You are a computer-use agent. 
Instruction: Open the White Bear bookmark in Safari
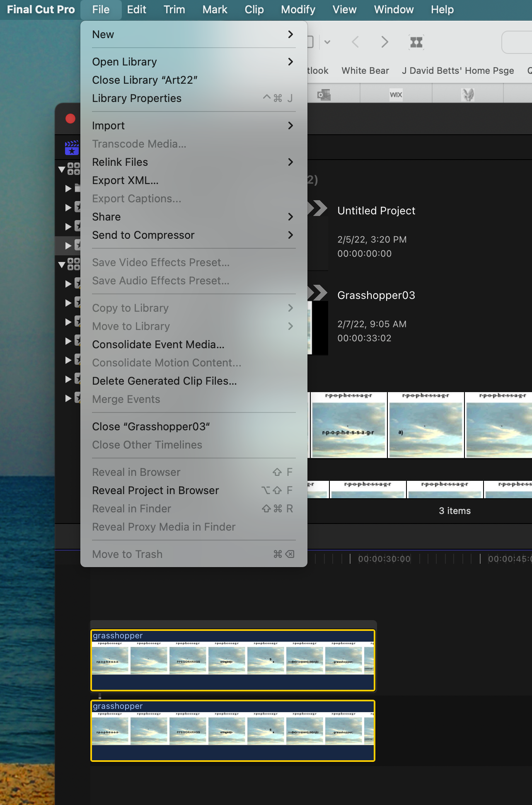[365, 71]
